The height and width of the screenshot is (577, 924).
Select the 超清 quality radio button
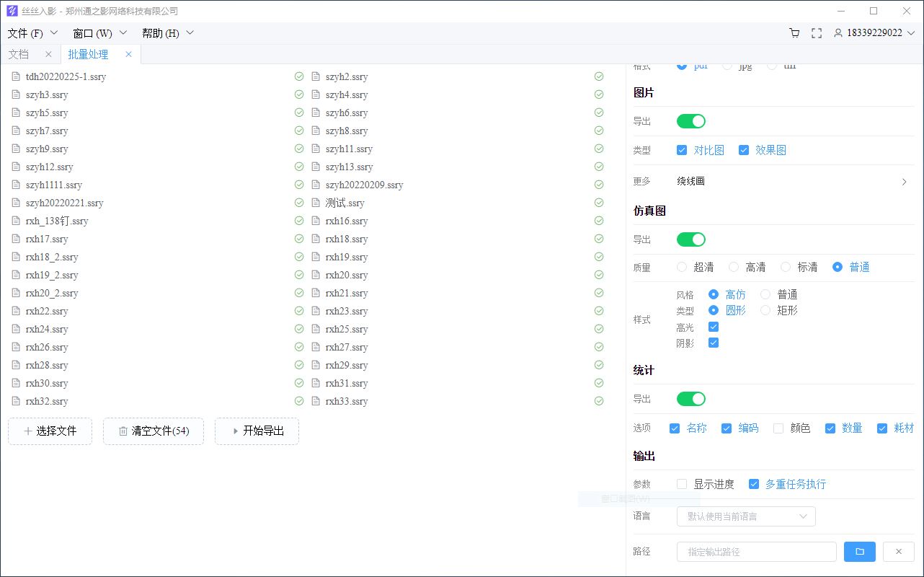tap(682, 266)
